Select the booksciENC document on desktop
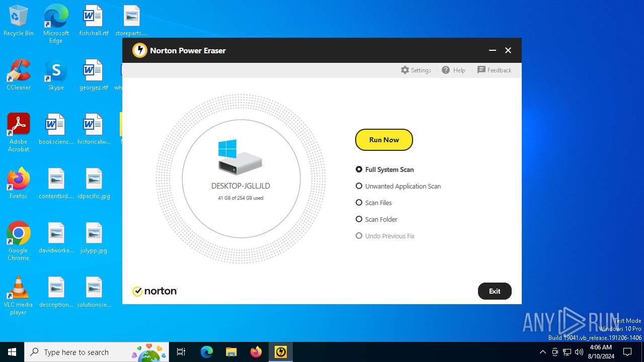 (x=56, y=130)
